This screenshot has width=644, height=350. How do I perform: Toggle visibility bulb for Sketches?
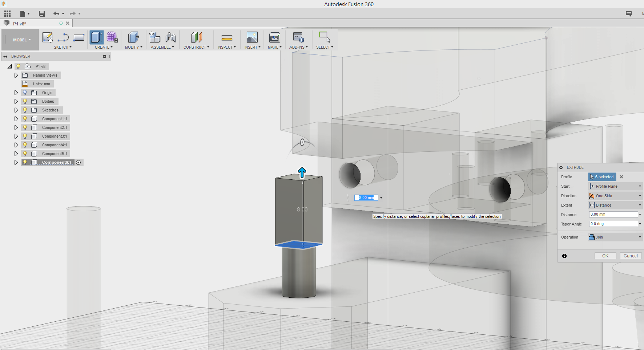(25, 110)
